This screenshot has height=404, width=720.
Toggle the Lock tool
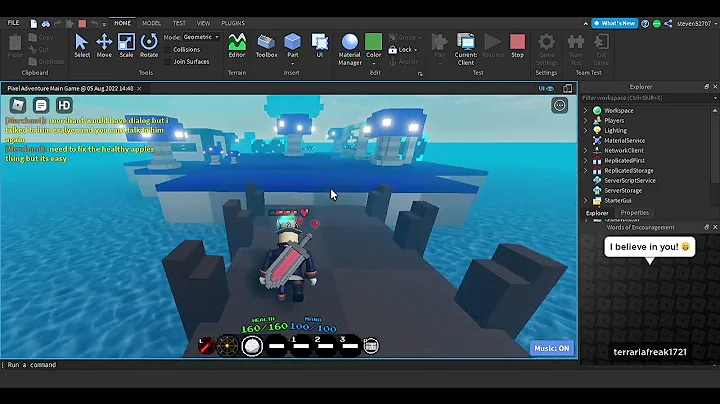(x=403, y=50)
